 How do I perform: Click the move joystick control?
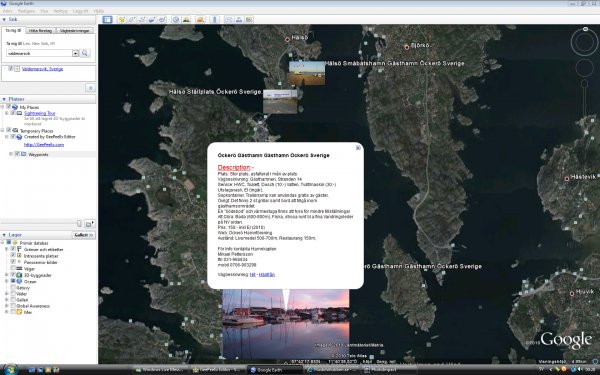584,68
